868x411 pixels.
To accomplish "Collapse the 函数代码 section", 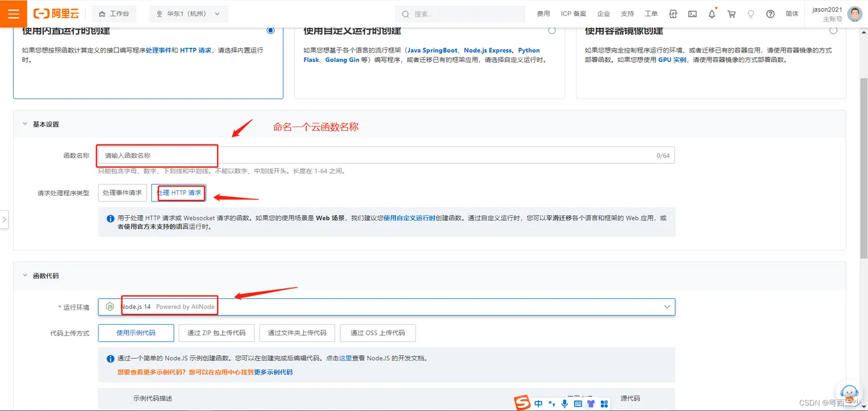I will 25,275.
